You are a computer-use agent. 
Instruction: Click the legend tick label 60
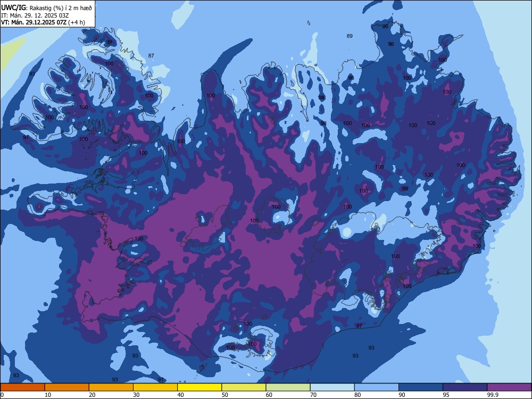pos(269,395)
